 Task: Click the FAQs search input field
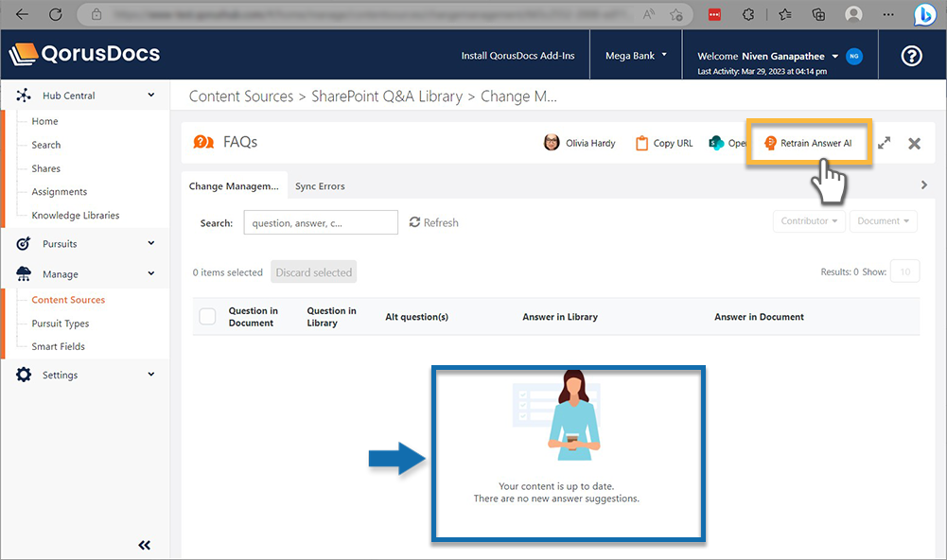point(321,222)
